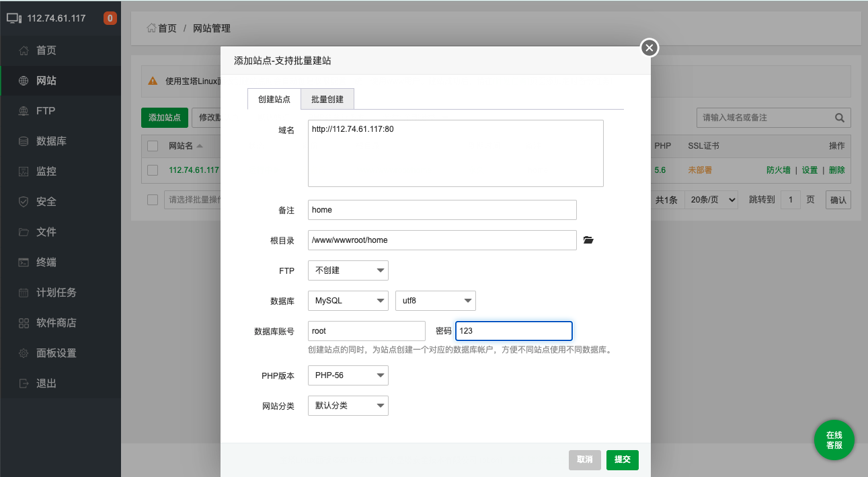Click the FTP icon in the sidebar

tap(24, 111)
